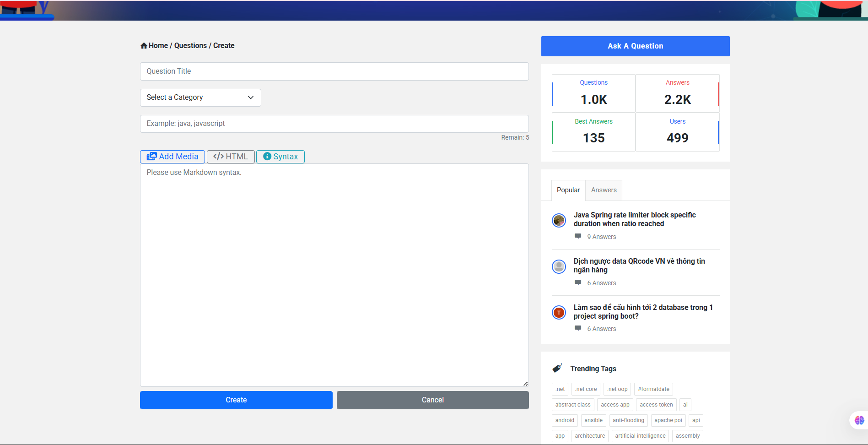Click into the Markdown content textarea
Image resolution: width=868 pixels, height=445 pixels.
334,275
